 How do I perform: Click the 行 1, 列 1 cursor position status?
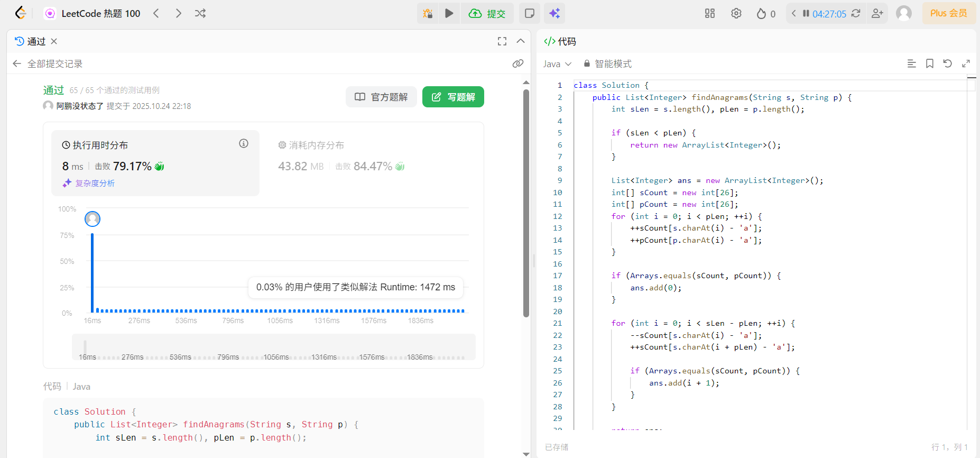pyautogui.click(x=949, y=447)
